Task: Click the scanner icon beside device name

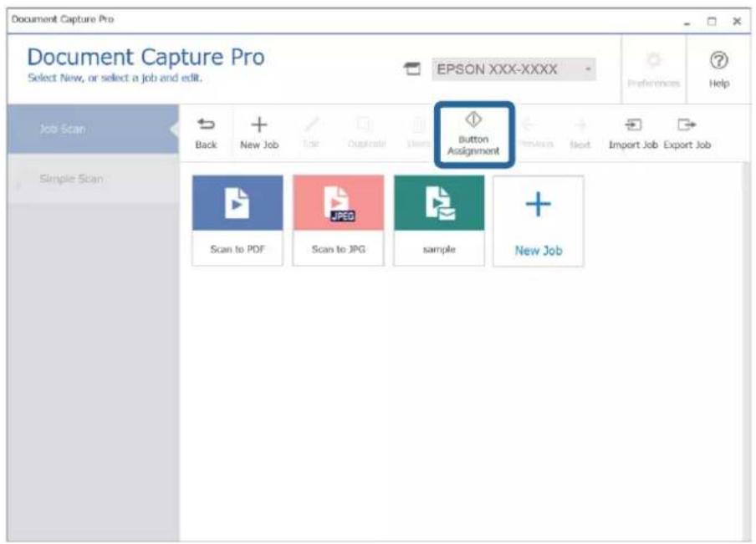Action: point(412,69)
